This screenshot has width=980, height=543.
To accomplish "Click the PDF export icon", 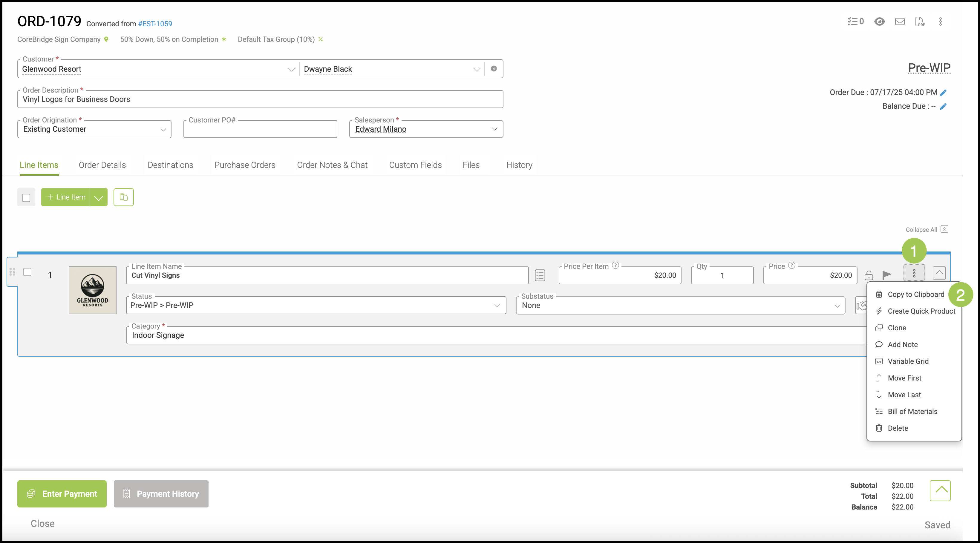I will [x=920, y=22].
